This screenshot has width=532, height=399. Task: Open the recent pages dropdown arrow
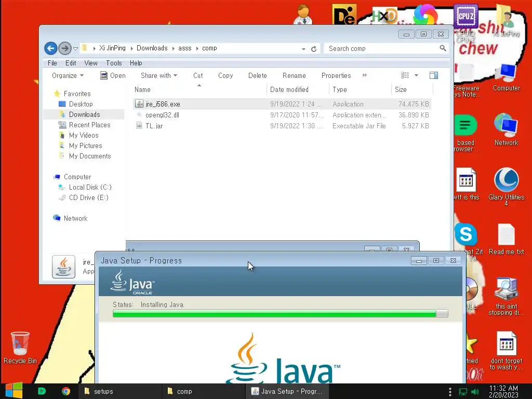point(76,48)
